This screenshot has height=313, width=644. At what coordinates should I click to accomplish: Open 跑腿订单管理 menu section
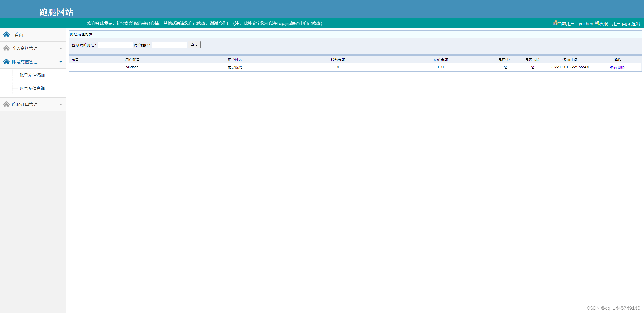tap(33, 104)
